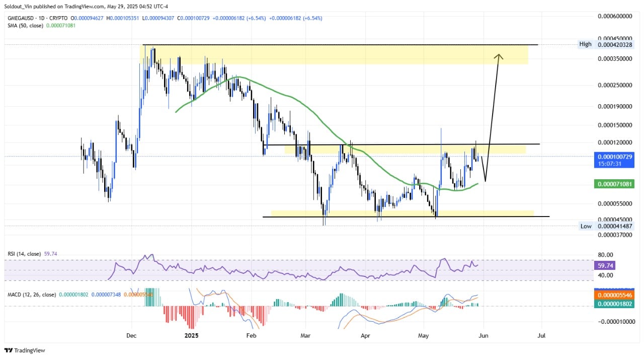644x358 pixels.
Task: Click the 0.000055000 price axis label
Action: point(614,204)
